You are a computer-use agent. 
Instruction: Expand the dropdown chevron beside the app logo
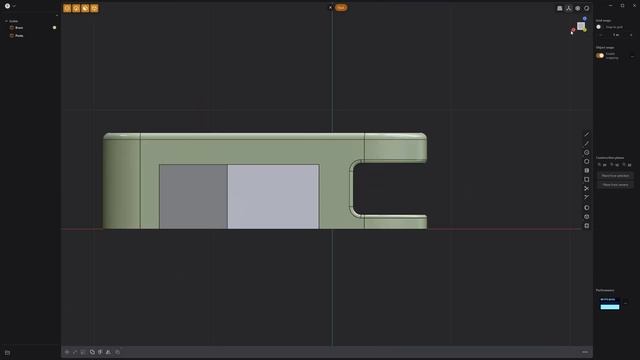pos(14,6)
